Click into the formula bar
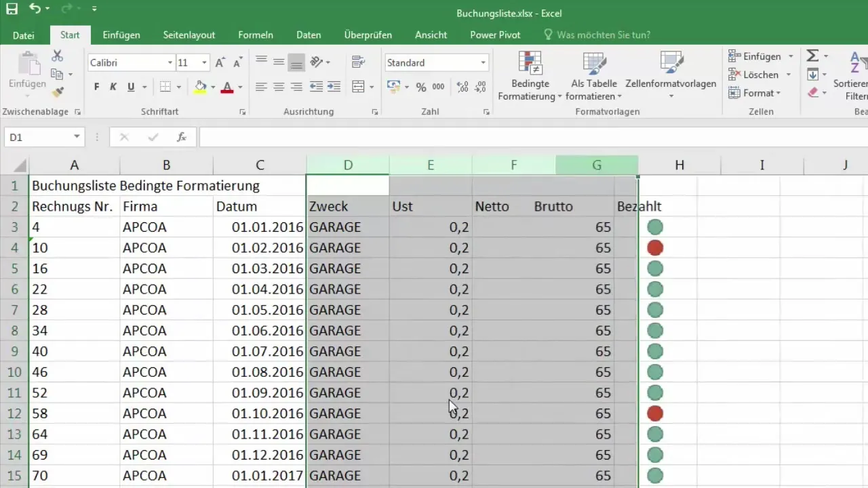The height and width of the screenshot is (488, 868). (x=534, y=137)
